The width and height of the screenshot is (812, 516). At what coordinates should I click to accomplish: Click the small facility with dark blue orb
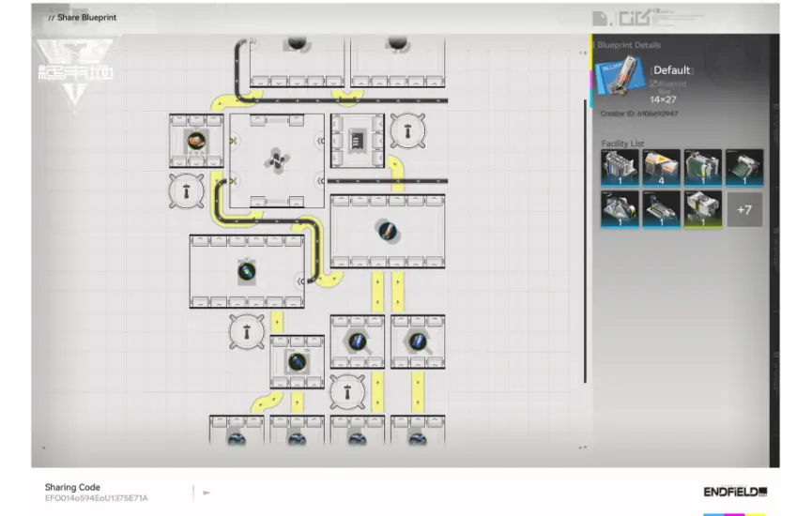[298, 362]
